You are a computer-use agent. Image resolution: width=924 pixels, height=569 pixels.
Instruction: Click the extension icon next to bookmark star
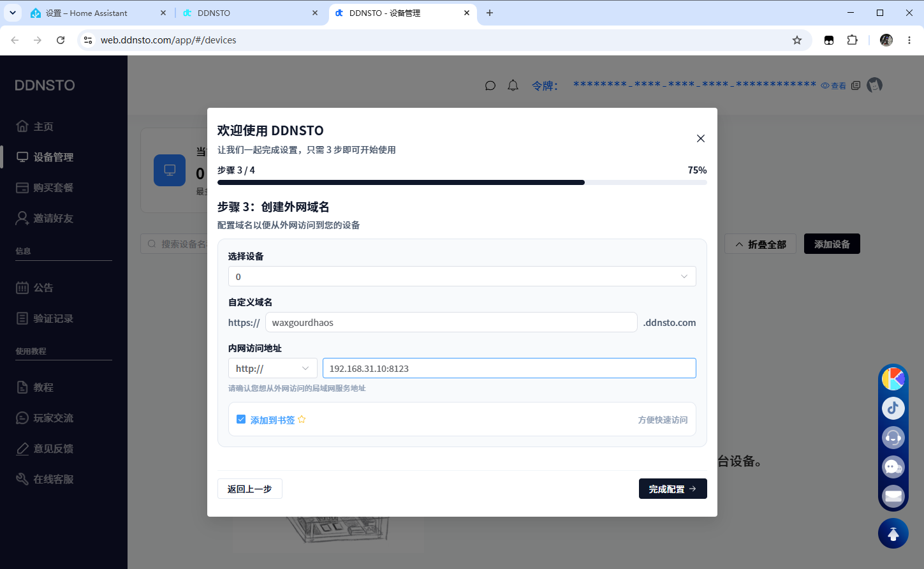829,40
